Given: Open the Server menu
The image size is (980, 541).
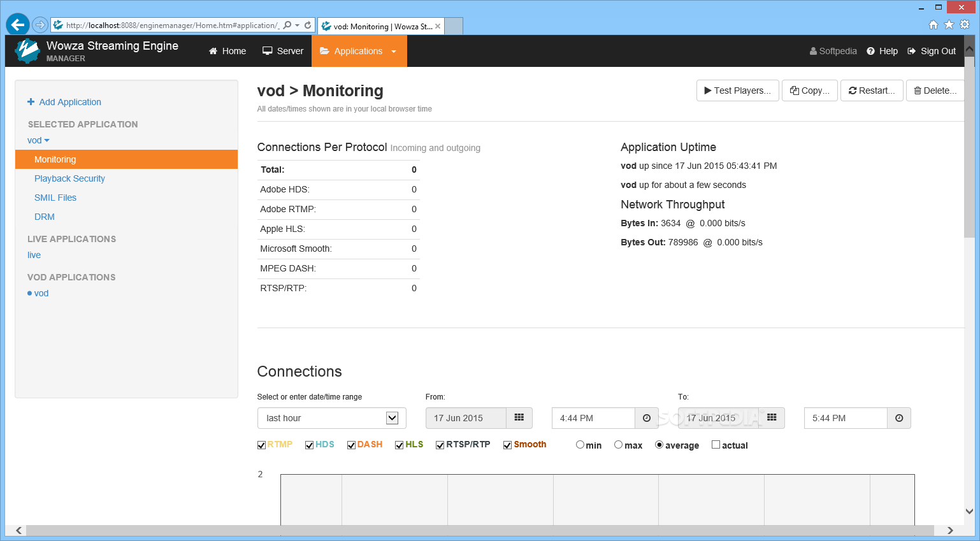Looking at the screenshot, I should coord(283,51).
